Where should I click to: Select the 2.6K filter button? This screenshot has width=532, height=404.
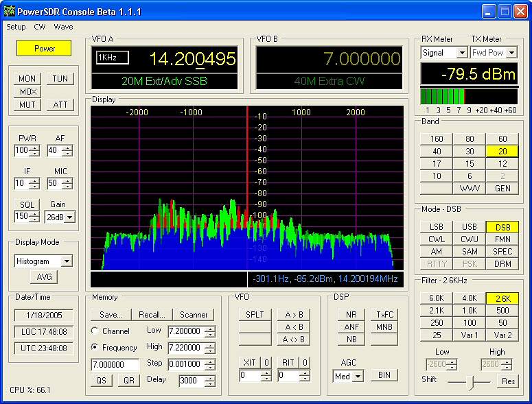click(x=502, y=298)
